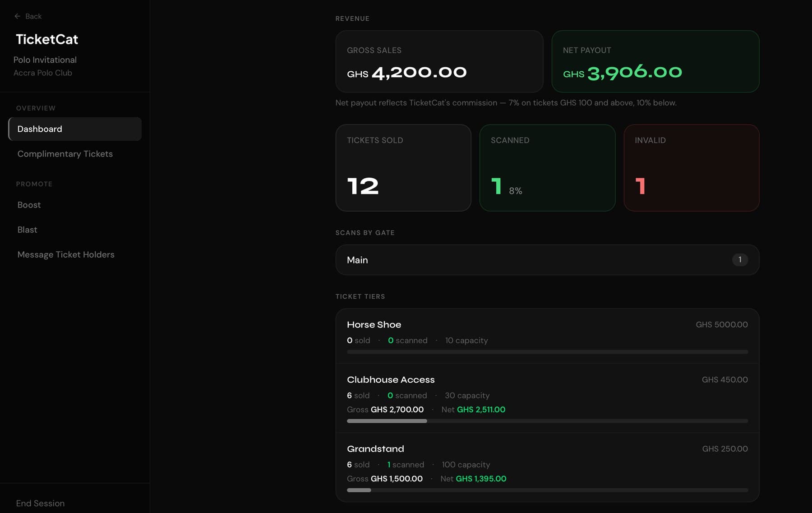This screenshot has height=513, width=812.
Task: Open Complimentary Tickets page
Action: [65, 154]
